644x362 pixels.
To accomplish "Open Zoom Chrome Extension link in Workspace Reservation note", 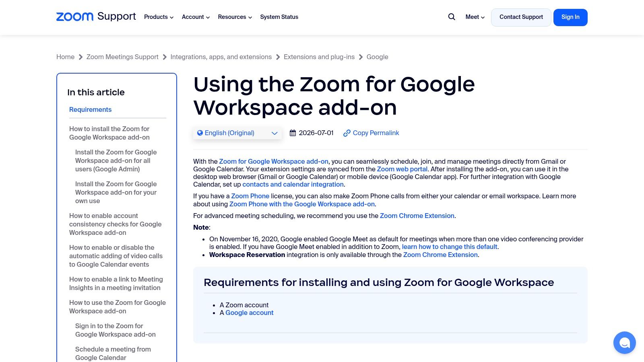I will 440,255.
